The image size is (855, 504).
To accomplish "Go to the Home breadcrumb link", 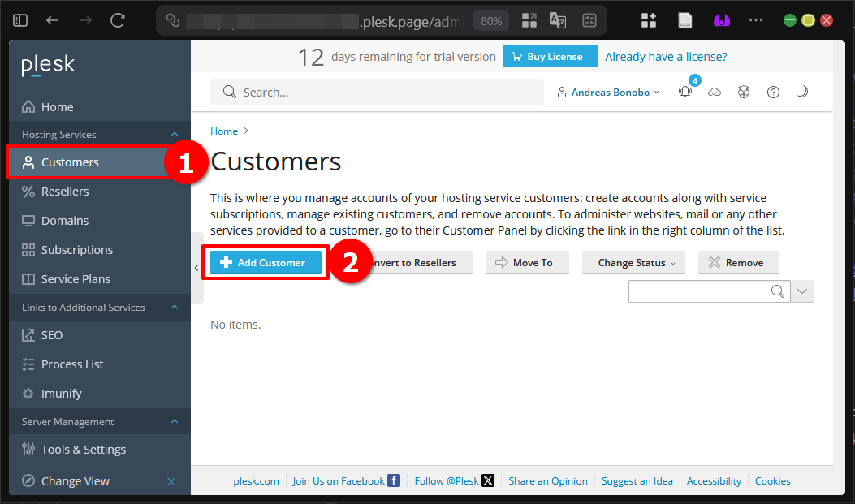I will [x=223, y=131].
